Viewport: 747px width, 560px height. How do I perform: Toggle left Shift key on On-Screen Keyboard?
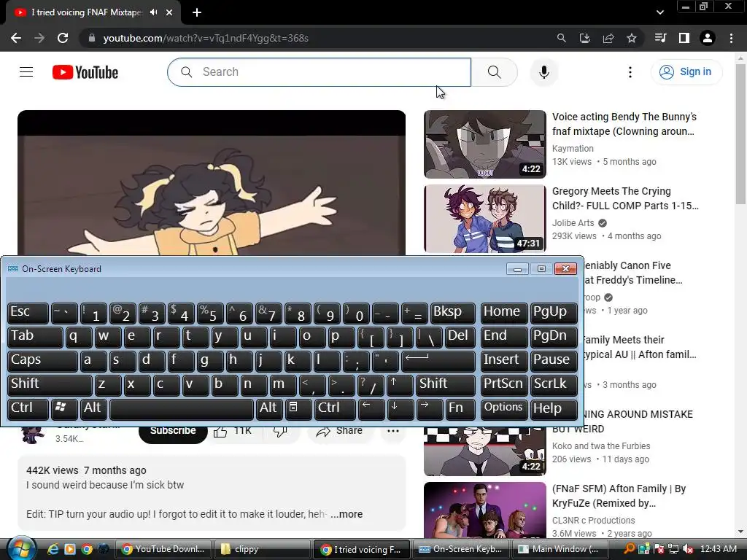coord(50,385)
